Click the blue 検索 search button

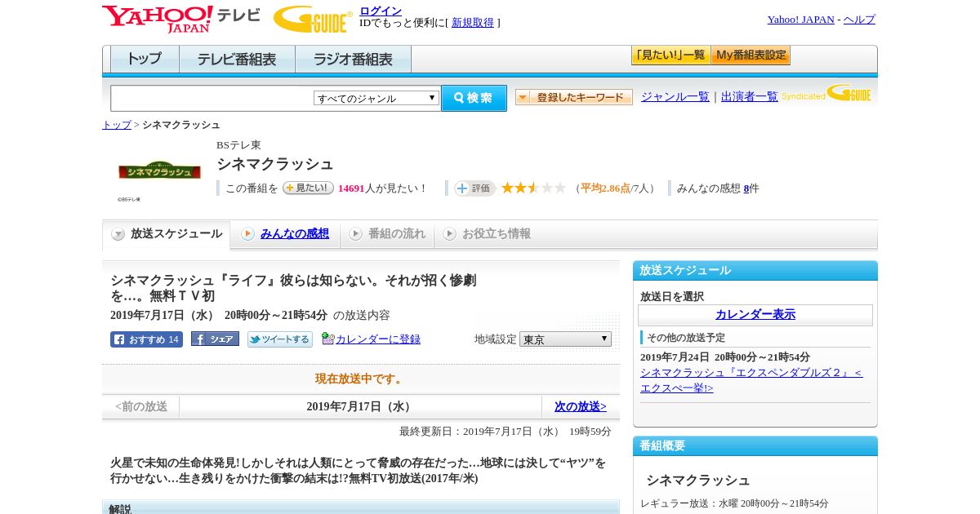474,98
